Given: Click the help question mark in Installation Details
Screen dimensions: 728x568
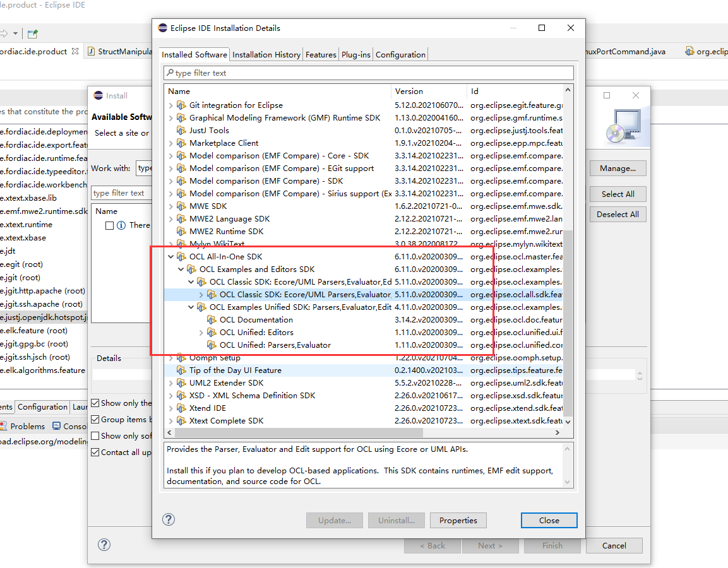Looking at the screenshot, I should [169, 519].
